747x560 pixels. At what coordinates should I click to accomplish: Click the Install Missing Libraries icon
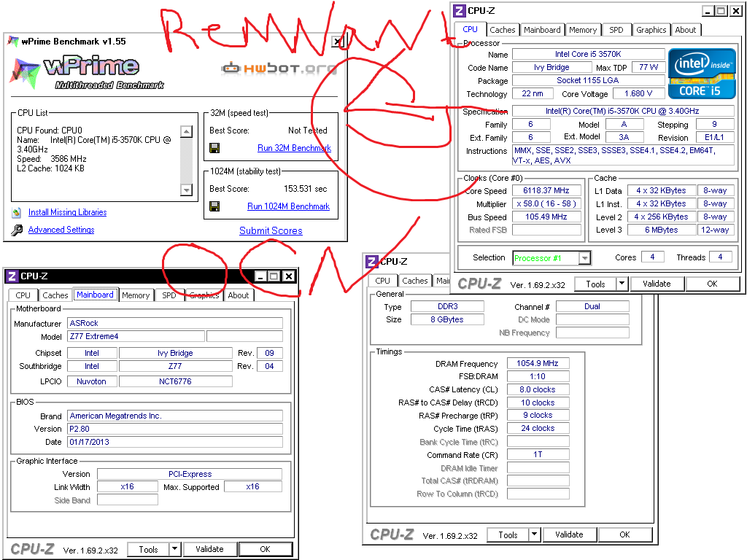coord(17,212)
